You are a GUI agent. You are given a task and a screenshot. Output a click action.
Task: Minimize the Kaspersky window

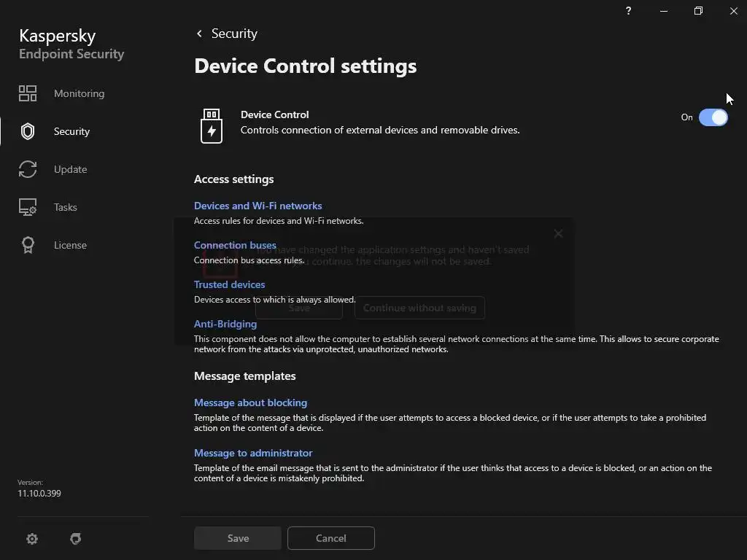[x=664, y=10]
